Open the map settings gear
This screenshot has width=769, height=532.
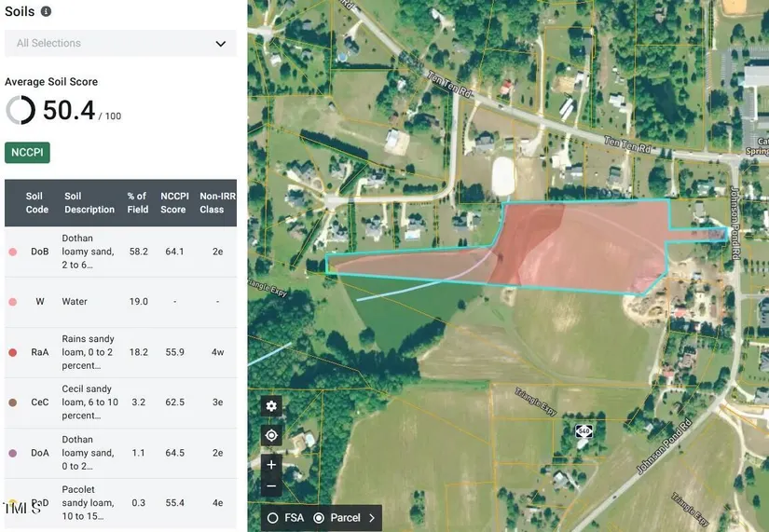click(271, 406)
